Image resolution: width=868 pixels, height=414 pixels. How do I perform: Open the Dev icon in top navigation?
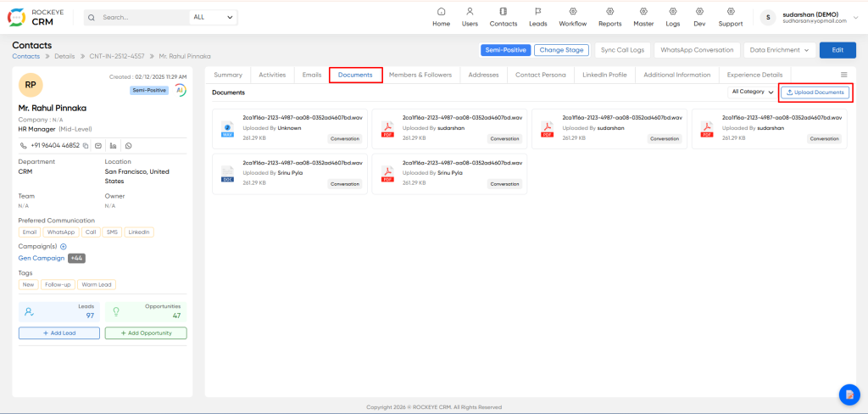(x=699, y=11)
